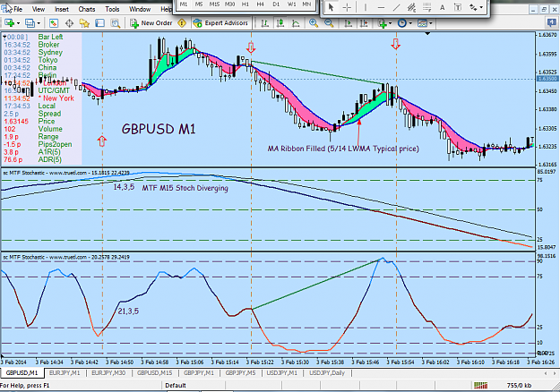The height and width of the screenshot is (392, 560).
Task: Select the Trendline drawing tool
Action: click(396, 7)
